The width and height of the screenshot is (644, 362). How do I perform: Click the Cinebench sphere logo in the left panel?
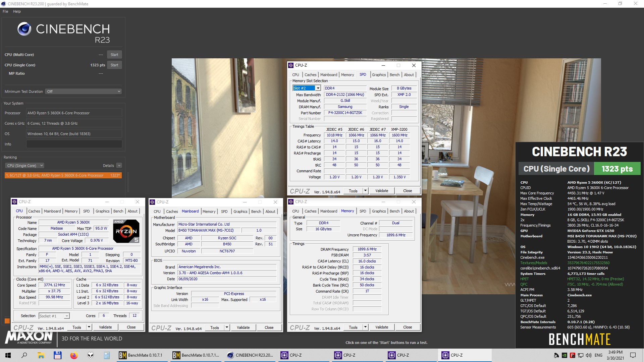[x=24, y=29]
